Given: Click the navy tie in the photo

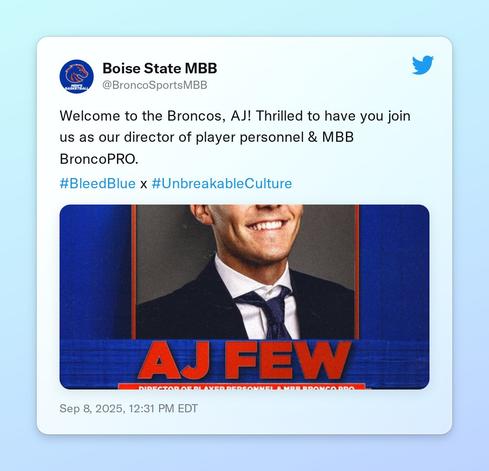Looking at the screenshot, I should click(270, 312).
